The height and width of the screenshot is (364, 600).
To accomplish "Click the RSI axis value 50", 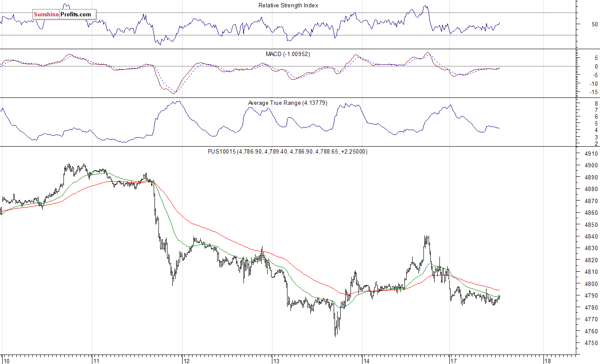I will point(595,24).
